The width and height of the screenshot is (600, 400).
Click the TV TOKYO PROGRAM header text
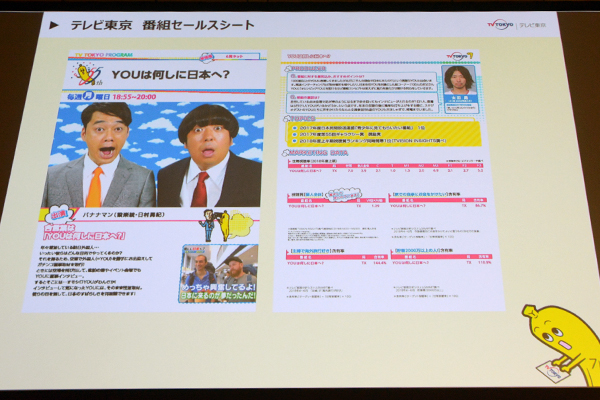click(x=104, y=55)
